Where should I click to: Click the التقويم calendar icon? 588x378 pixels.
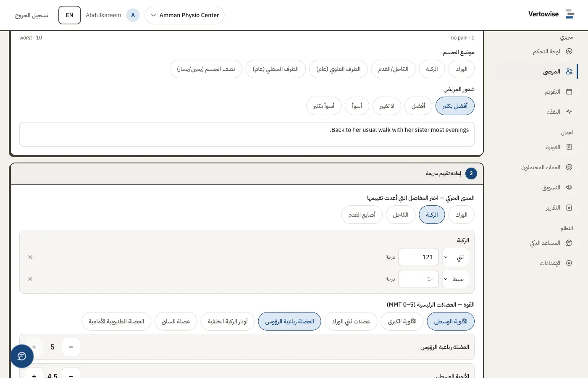(x=569, y=92)
